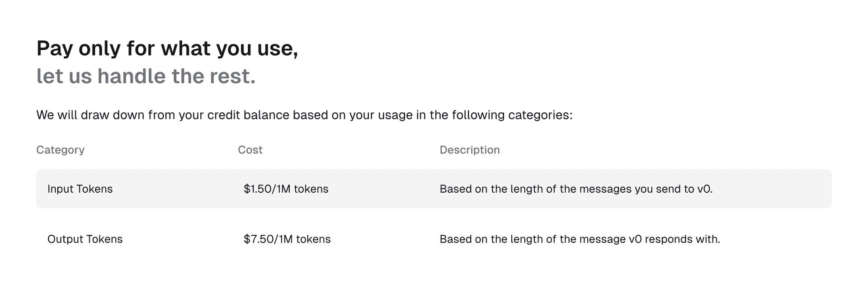Click 'following categories' at end of paragraph
Viewport: 868px width, 294px height.
(512, 115)
